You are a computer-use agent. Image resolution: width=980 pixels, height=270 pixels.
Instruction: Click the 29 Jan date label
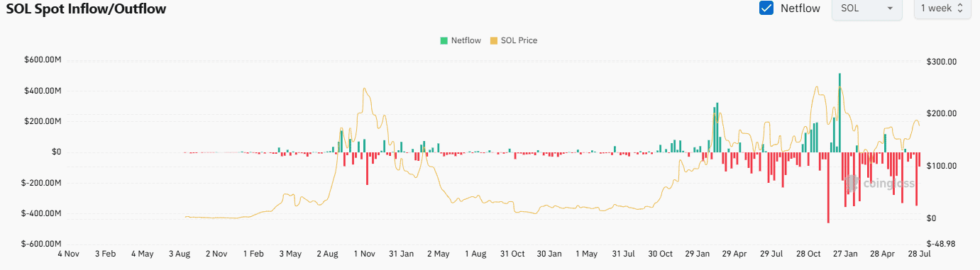click(697, 254)
